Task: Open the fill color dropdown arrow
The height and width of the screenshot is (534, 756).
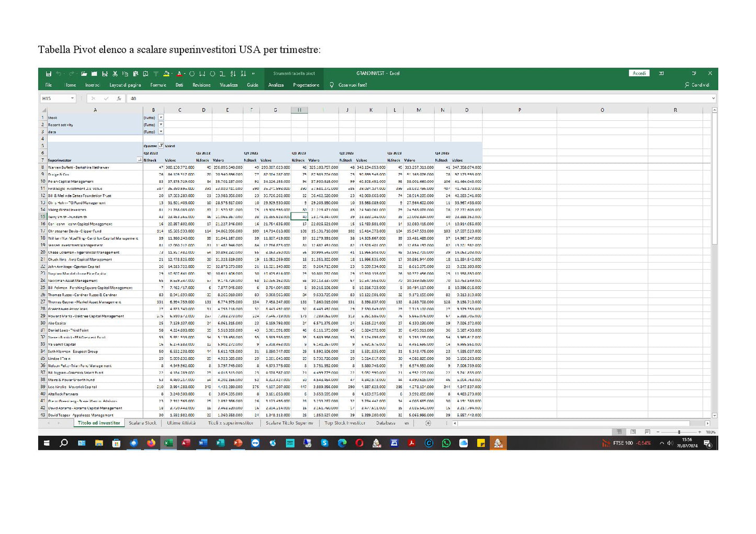Action: pos(172,74)
